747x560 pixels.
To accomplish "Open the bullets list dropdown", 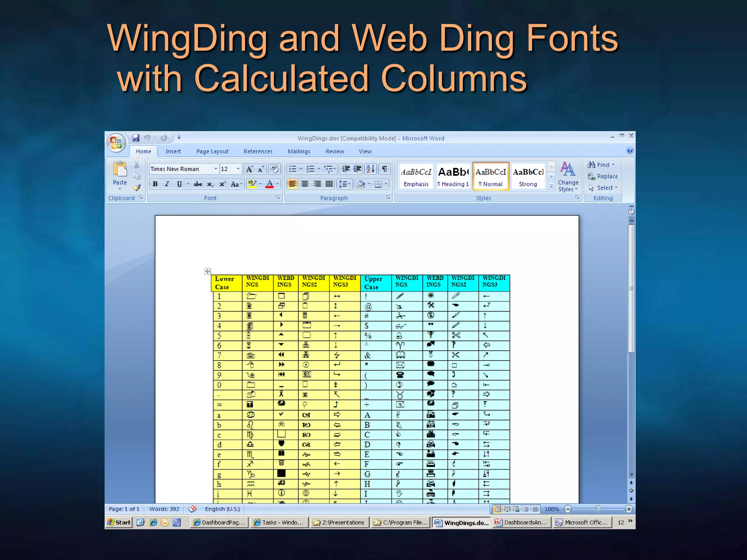I will 301,169.
